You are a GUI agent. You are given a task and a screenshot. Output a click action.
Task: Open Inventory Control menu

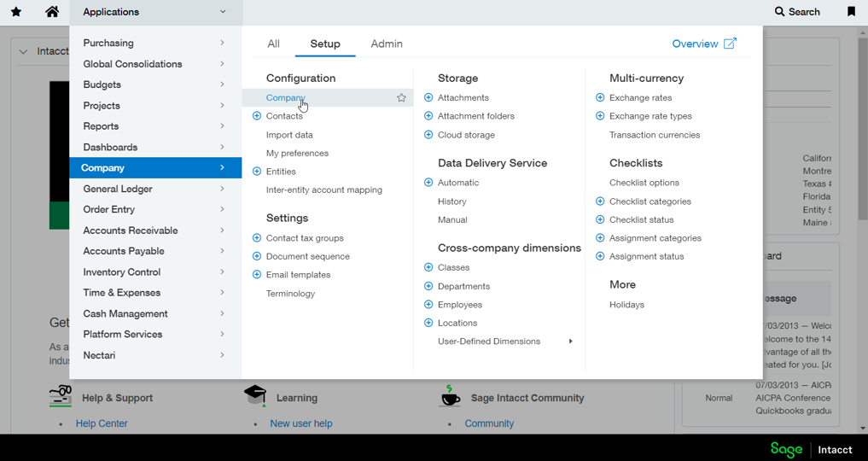coord(155,271)
